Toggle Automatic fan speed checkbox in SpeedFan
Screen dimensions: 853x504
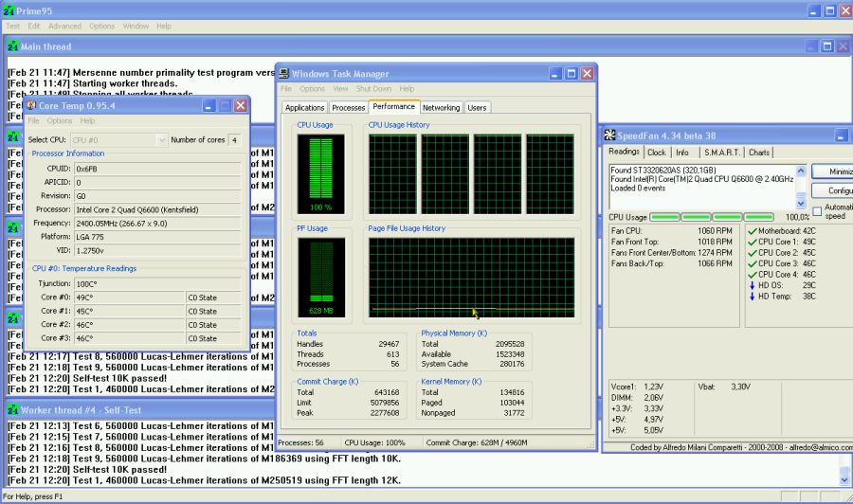817,211
